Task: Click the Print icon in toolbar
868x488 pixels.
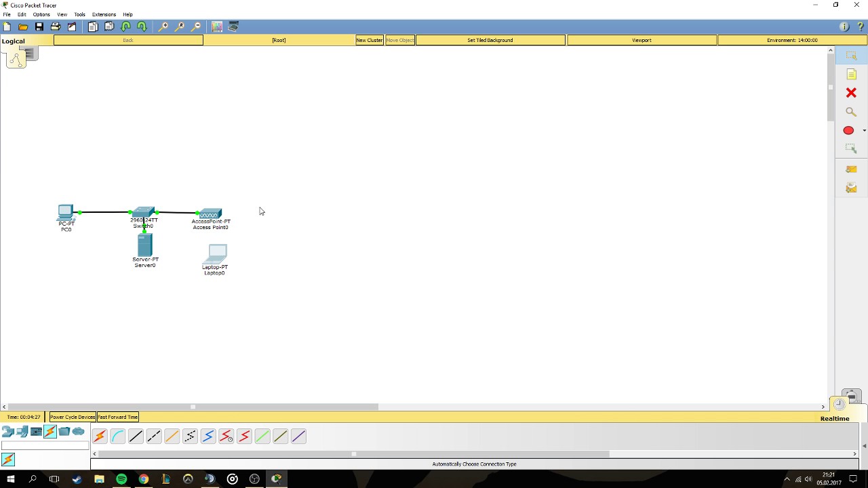Action: tap(56, 26)
